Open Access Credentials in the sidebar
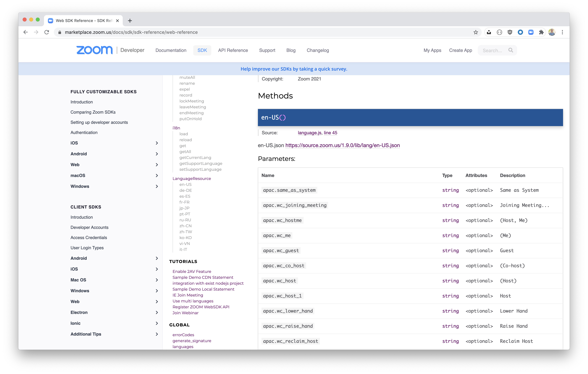 coord(89,237)
